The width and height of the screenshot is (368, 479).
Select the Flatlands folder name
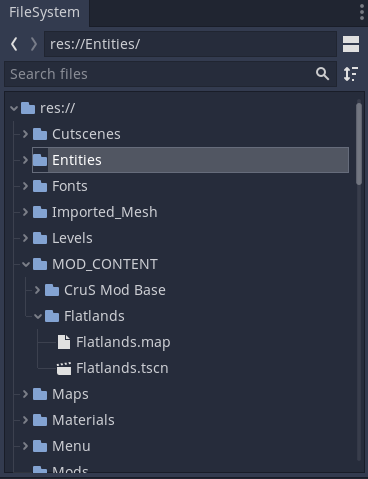(x=94, y=316)
